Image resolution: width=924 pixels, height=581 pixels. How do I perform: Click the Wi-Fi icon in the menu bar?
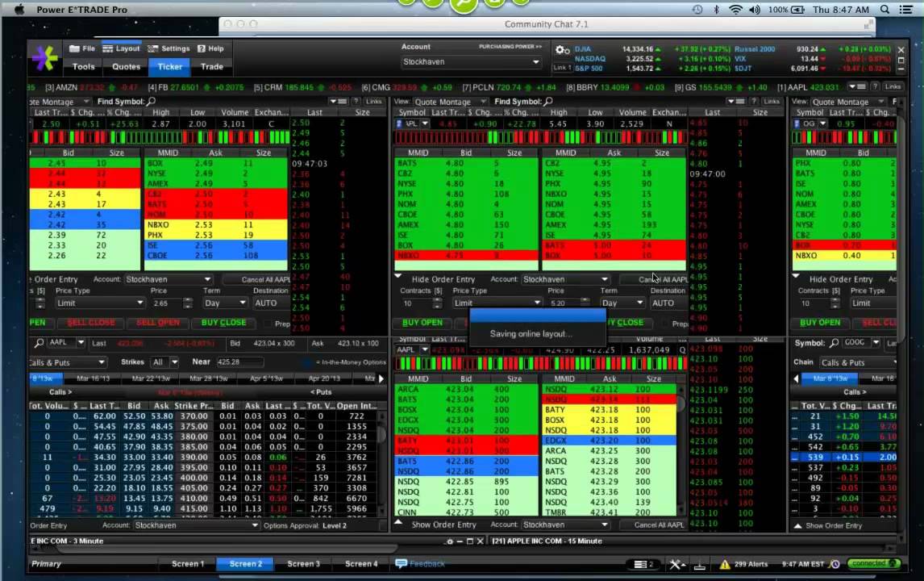(x=735, y=10)
